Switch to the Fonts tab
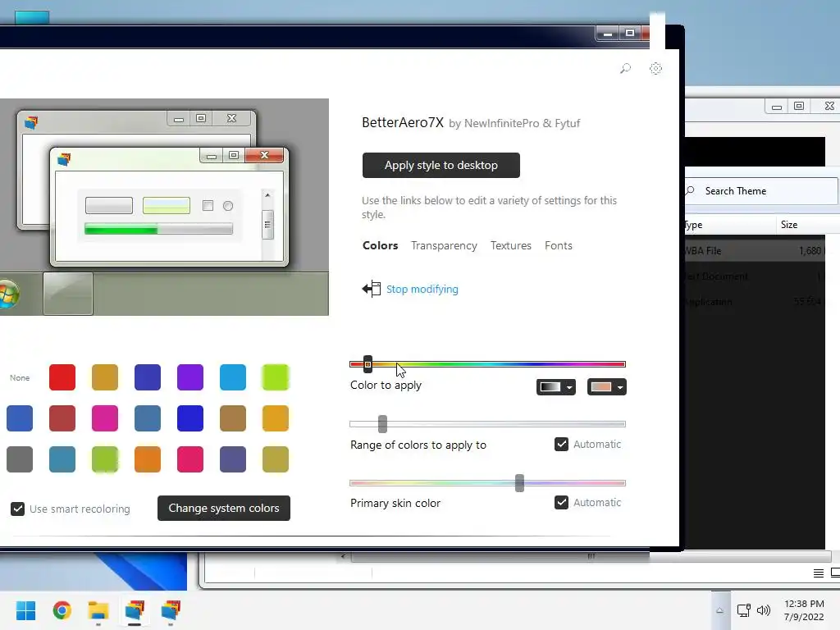This screenshot has width=840, height=630. (558, 245)
